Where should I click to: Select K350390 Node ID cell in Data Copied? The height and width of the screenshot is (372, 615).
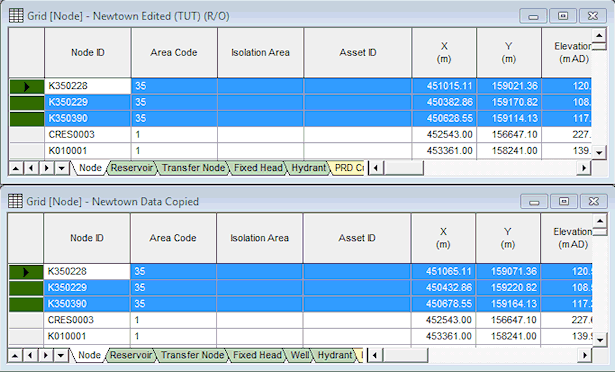(x=87, y=304)
